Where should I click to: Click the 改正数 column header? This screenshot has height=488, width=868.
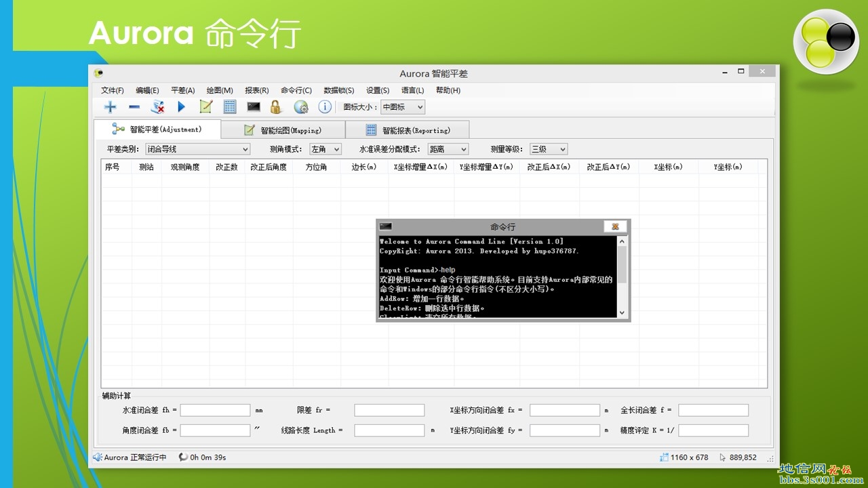pos(227,167)
